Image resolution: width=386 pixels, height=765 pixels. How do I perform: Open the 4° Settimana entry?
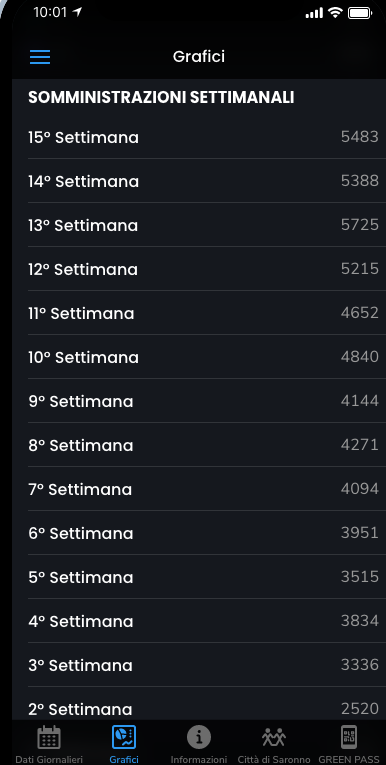click(203, 621)
